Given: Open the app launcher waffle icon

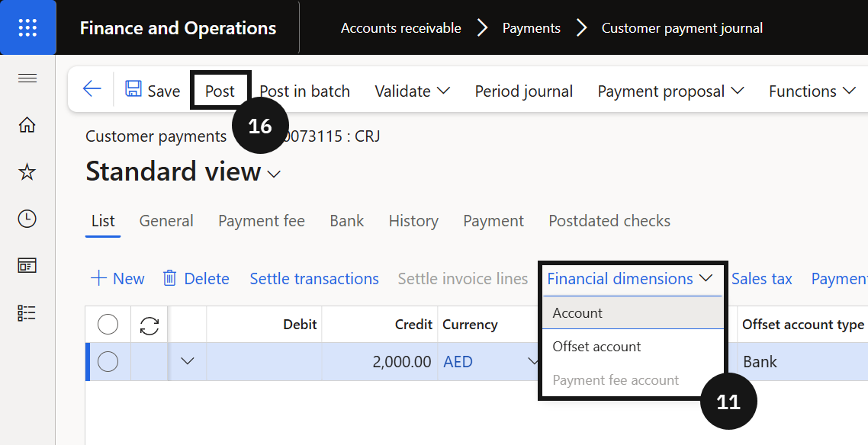Looking at the screenshot, I should pos(27,27).
